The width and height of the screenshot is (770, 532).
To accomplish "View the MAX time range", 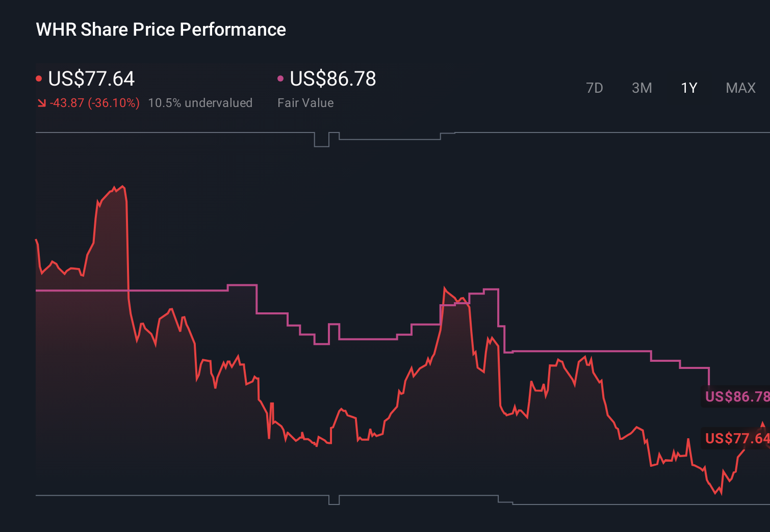I will pyautogui.click(x=740, y=88).
